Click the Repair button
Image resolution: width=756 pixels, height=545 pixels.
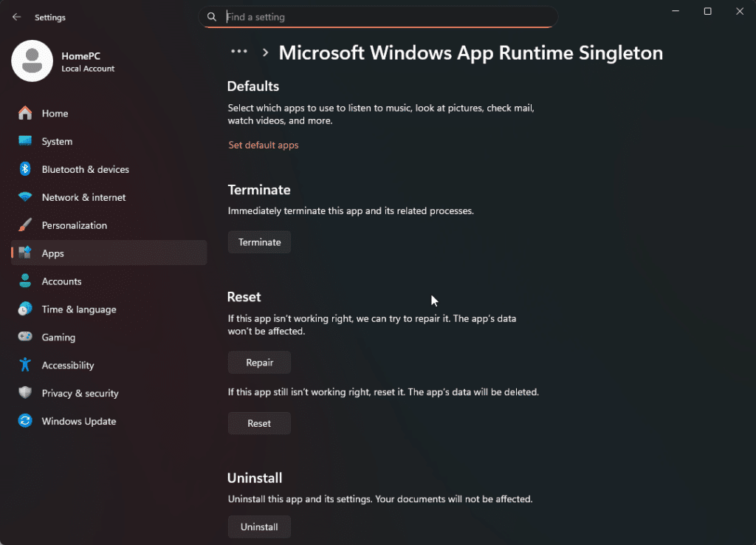259,363
